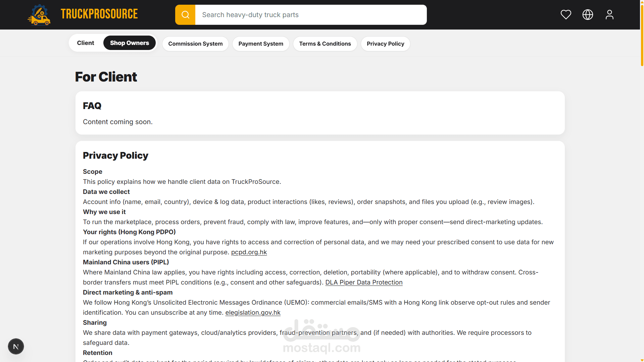Open the elegislation.gov.hk link

[253, 313]
